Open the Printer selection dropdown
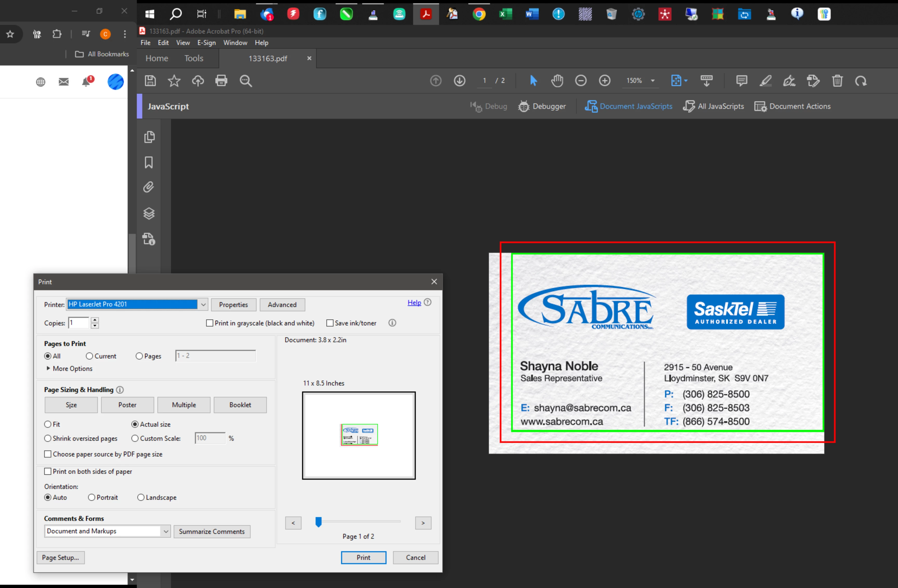Screen dimensions: 898x588 [203, 305]
